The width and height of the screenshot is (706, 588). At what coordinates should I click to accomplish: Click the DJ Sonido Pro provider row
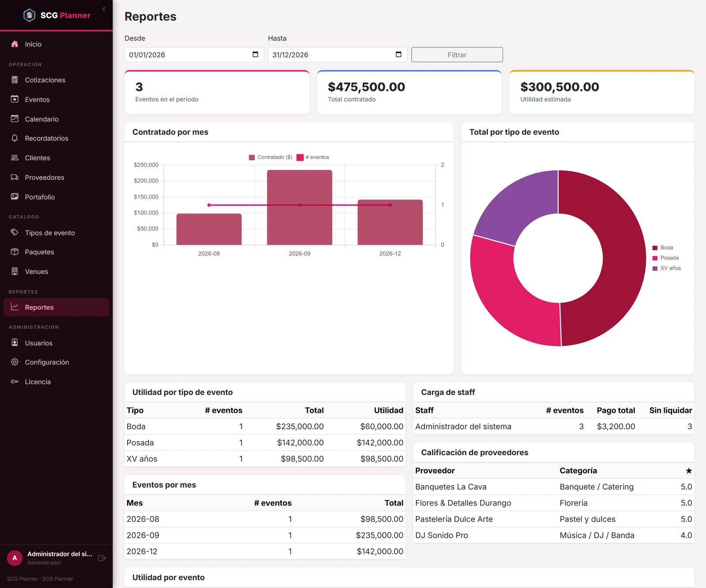pos(553,535)
